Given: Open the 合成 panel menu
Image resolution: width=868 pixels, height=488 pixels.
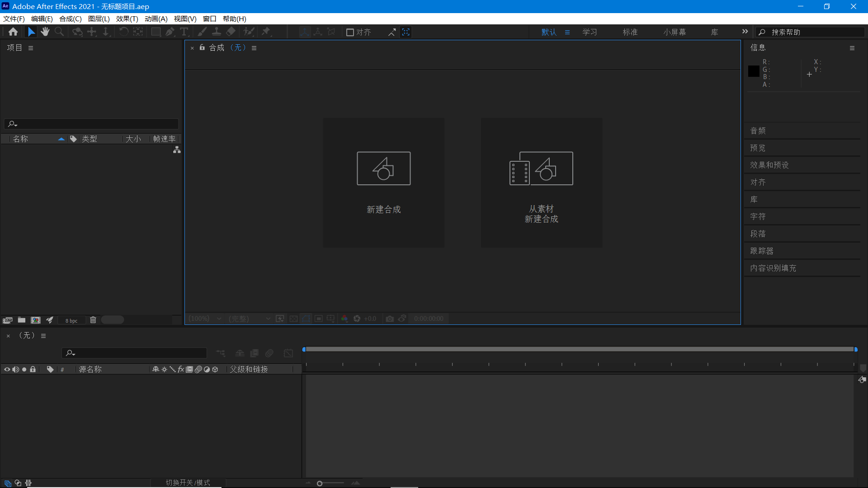Looking at the screenshot, I should pos(254,48).
